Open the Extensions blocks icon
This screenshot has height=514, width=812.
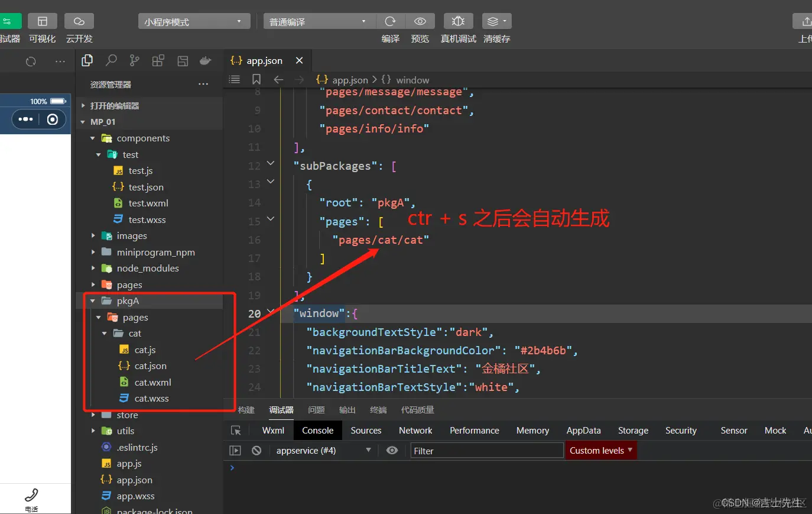pyautogui.click(x=158, y=60)
